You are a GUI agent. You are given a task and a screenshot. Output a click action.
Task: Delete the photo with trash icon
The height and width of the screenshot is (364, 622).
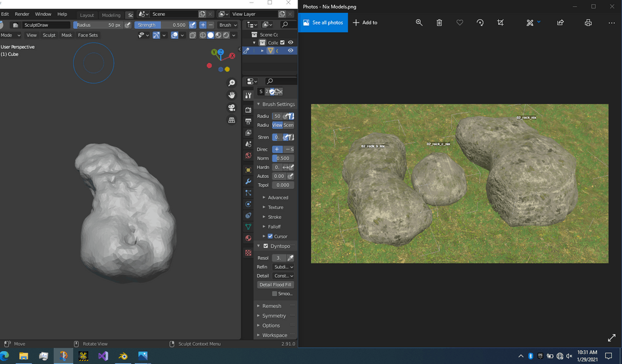[x=439, y=23]
